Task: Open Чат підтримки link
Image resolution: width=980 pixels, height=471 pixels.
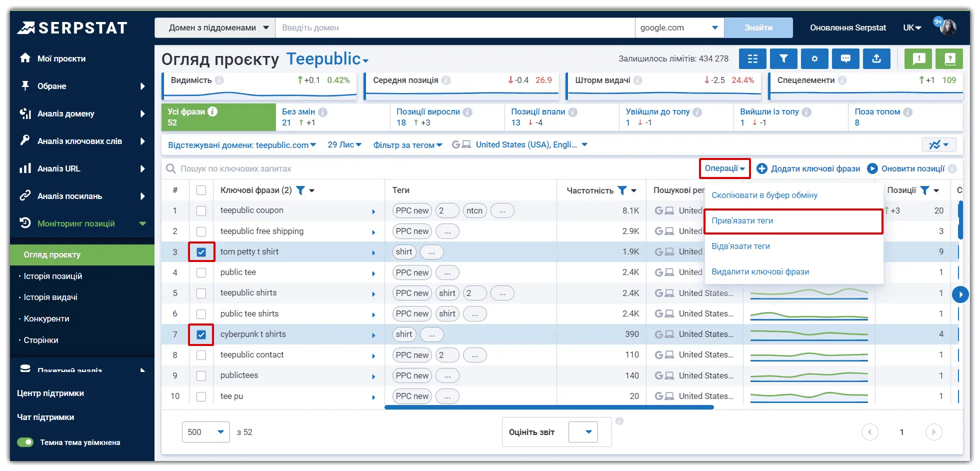Action: point(45,417)
